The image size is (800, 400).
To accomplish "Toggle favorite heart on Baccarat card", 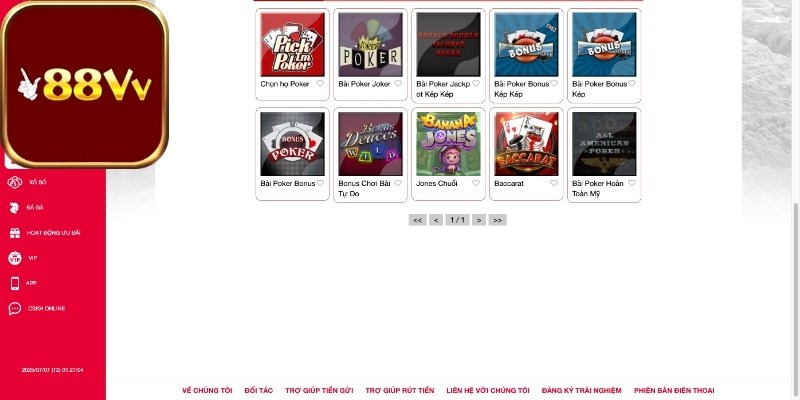I will coord(554,183).
